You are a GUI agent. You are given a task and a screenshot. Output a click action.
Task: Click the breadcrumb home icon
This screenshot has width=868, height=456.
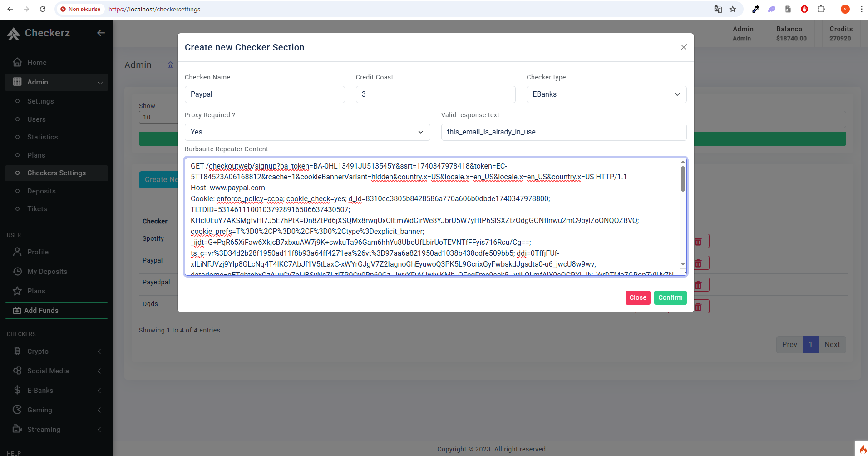pos(170,65)
